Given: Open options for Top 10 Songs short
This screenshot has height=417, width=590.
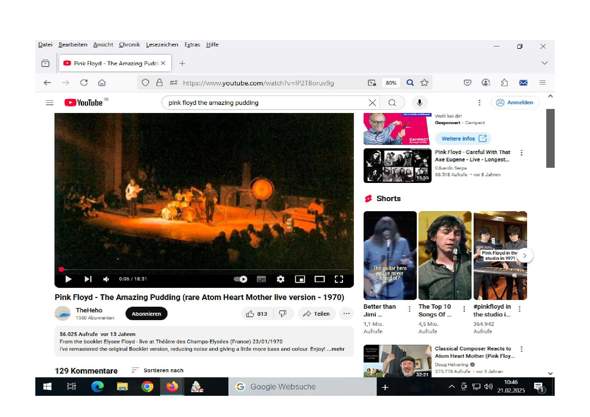Looking at the screenshot, I should click(464, 309).
